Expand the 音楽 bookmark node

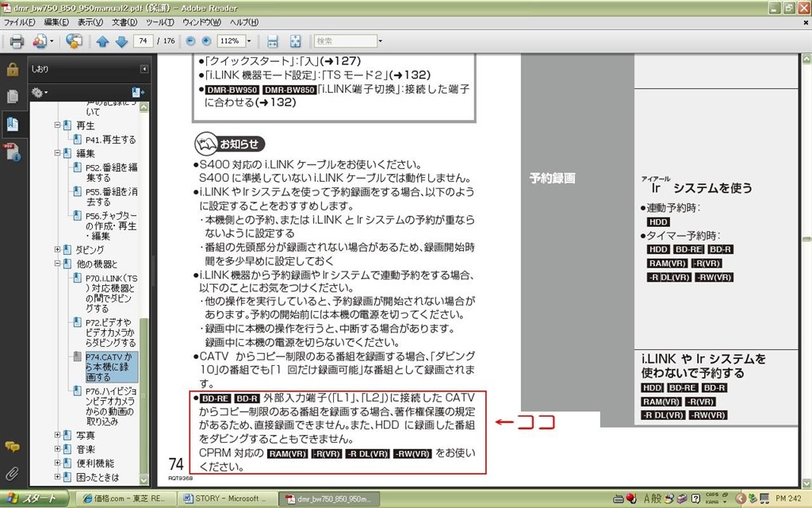(58, 449)
